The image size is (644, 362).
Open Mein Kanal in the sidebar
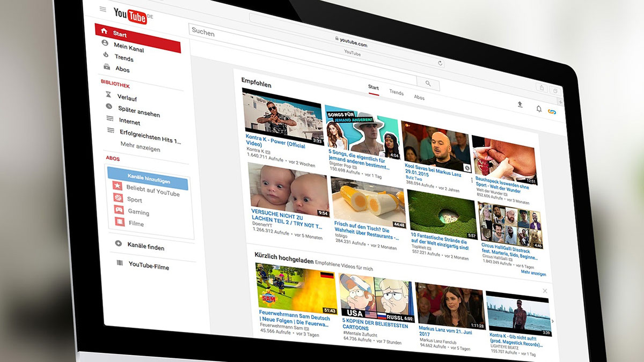[129, 47]
